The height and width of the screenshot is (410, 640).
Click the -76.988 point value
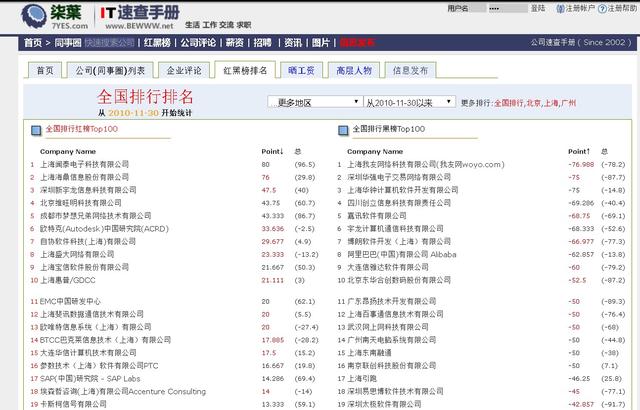581,164
